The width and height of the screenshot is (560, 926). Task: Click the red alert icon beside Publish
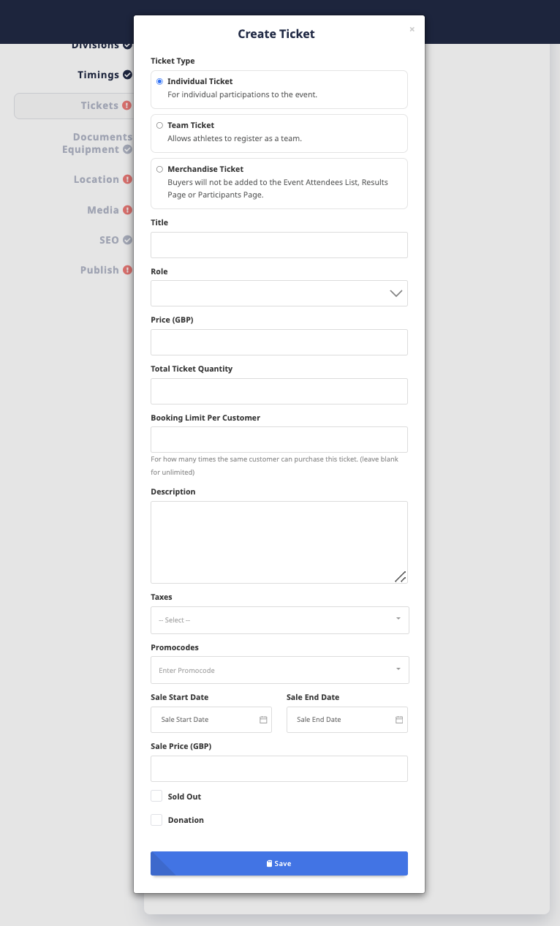127,270
